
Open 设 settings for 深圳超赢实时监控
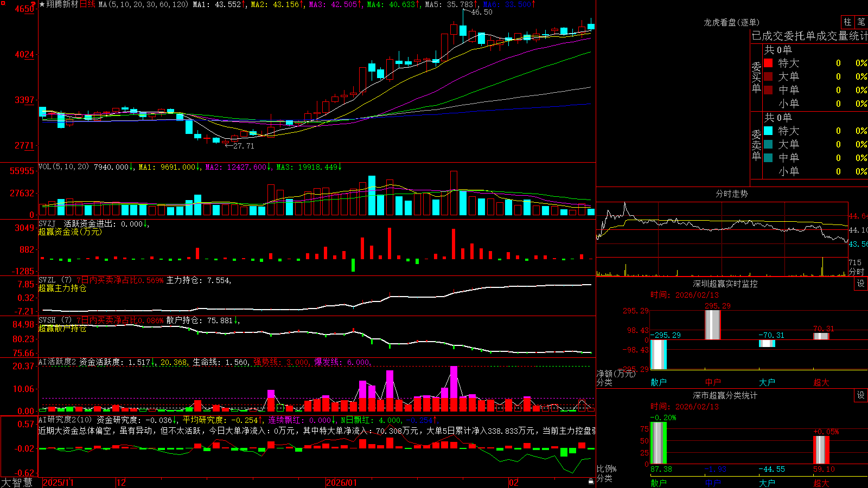click(x=861, y=284)
